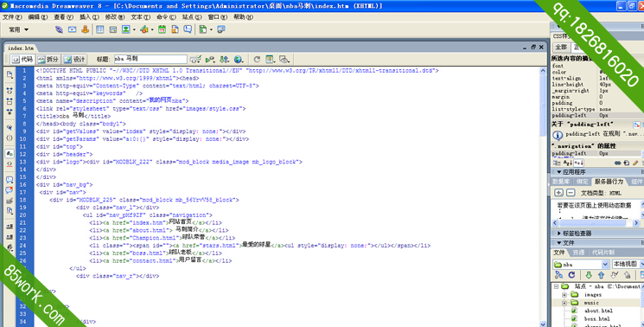This screenshot has height=327, width=644.
Task: Highlight invalid code icon
Action: pyautogui.click(x=10, y=163)
